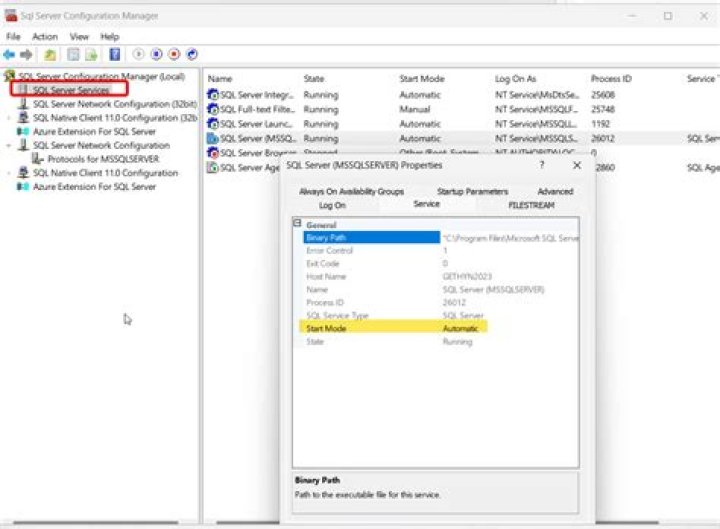Open the View menu

coord(79,36)
